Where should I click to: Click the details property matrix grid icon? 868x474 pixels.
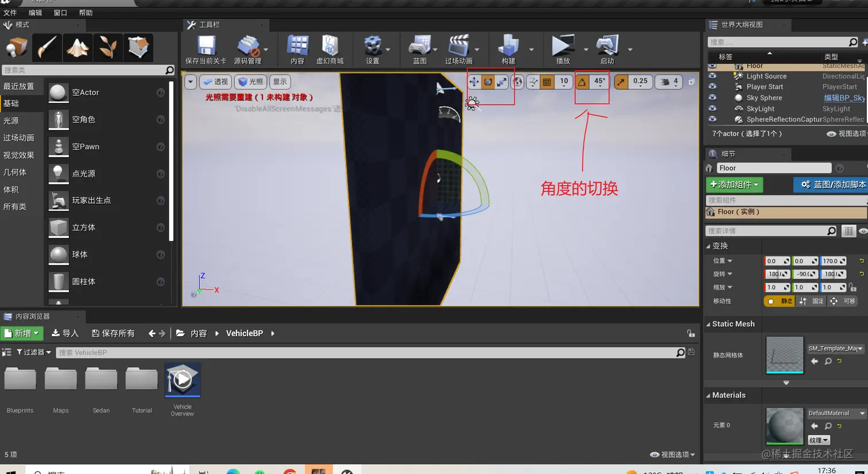click(848, 231)
